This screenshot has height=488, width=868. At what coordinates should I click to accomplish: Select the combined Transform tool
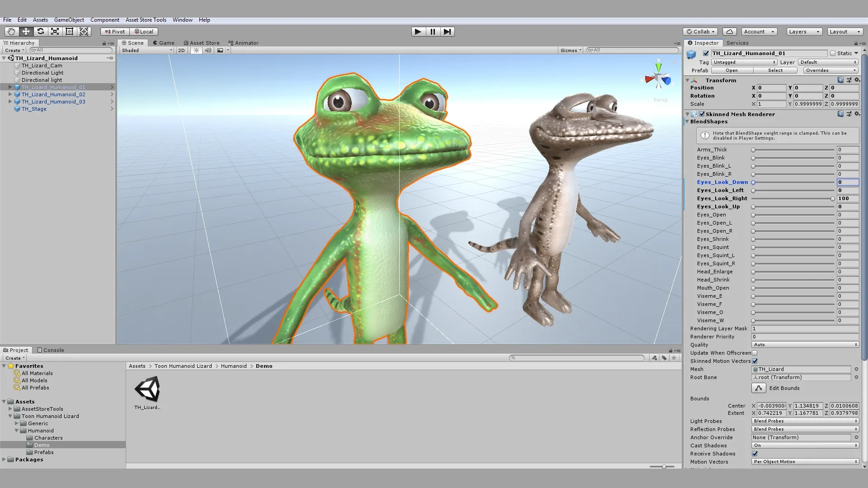[84, 32]
